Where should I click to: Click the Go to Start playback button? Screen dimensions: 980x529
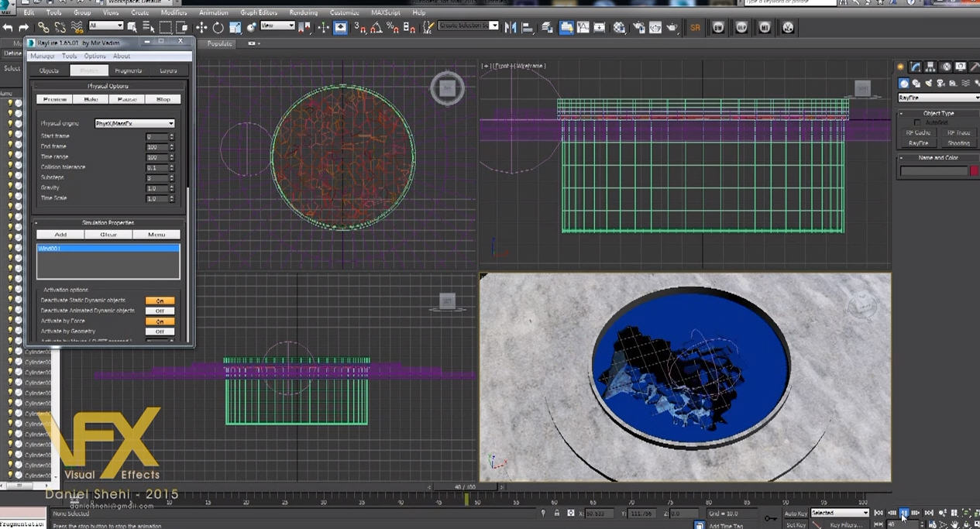click(879, 513)
